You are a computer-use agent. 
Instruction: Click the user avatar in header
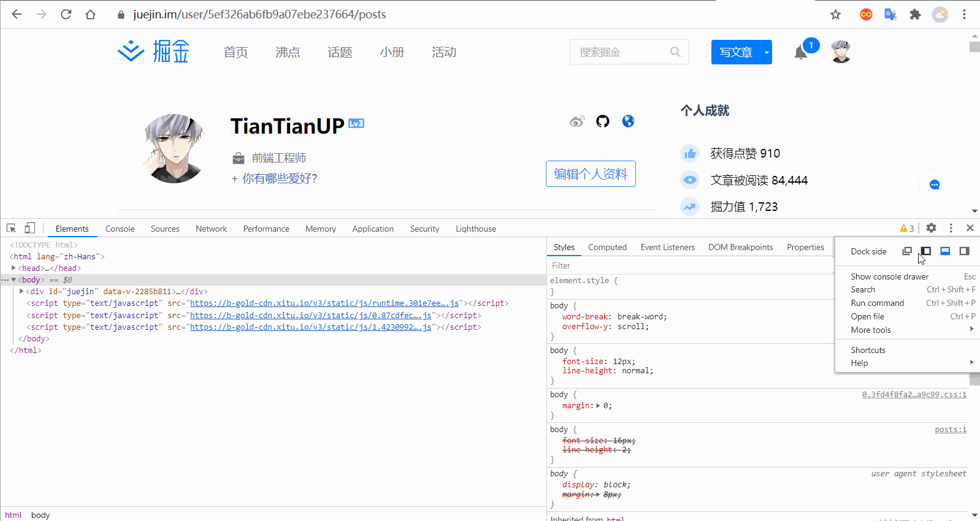[x=841, y=52]
